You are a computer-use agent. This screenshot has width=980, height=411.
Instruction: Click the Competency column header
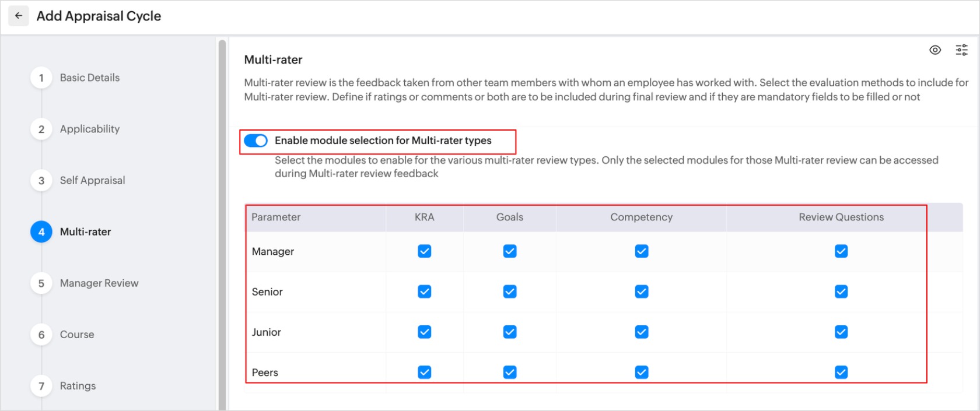(x=642, y=217)
